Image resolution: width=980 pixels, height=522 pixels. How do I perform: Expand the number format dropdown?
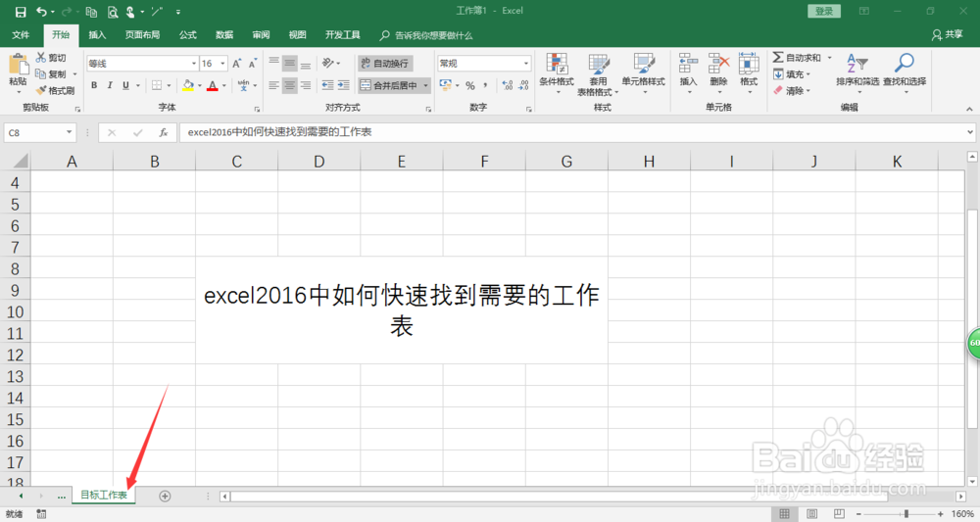pyautogui.click(x=526, y=64)
